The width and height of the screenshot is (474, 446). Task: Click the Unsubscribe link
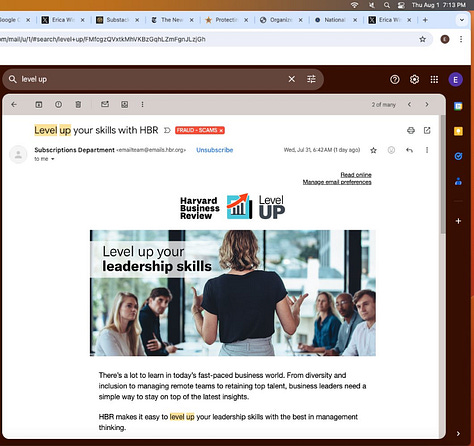tap(214, 150)
